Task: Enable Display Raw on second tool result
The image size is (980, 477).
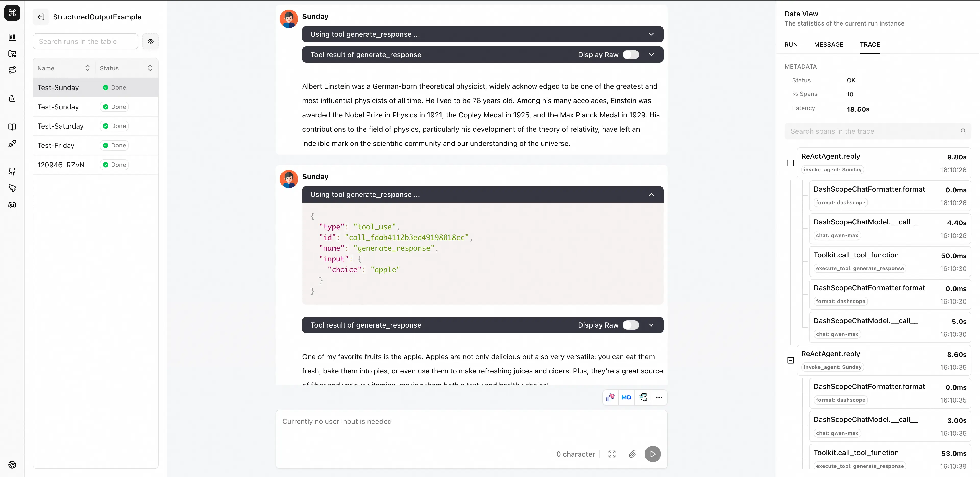Action: tap(631, 325)
